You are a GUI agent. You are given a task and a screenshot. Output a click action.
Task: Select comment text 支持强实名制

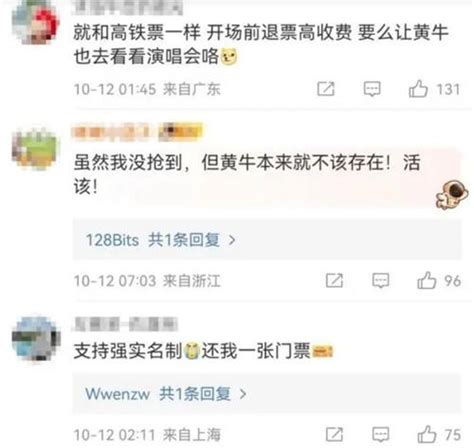click(128, 351)
